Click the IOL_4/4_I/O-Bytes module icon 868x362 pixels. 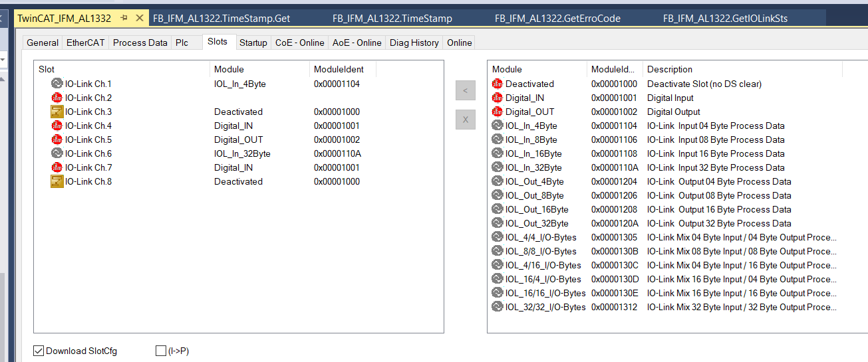[498, 237]
